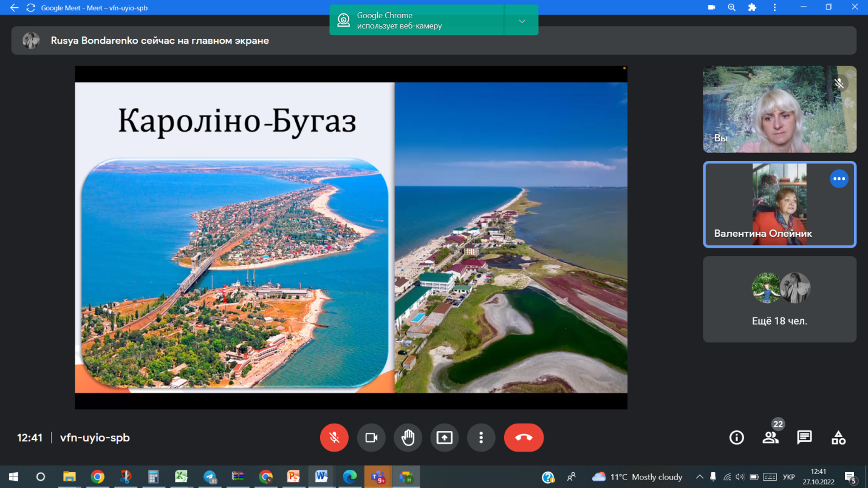Screen dimensions: 868x488
Task: Expand the Google Chrome webcam notification chevron
Action: coord(522,21)
